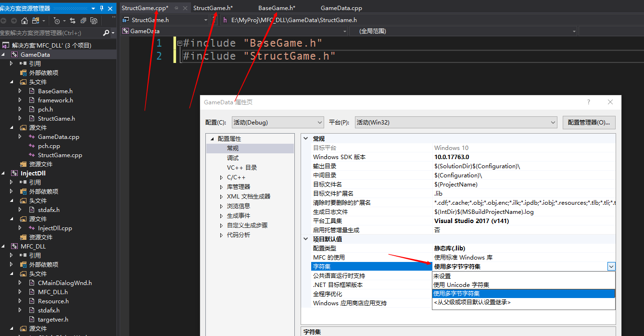Click the Show All Files icon
Image resolution: width=644 pixels, height=336 pixels.
pyautogui.click(x=94, y=21)
